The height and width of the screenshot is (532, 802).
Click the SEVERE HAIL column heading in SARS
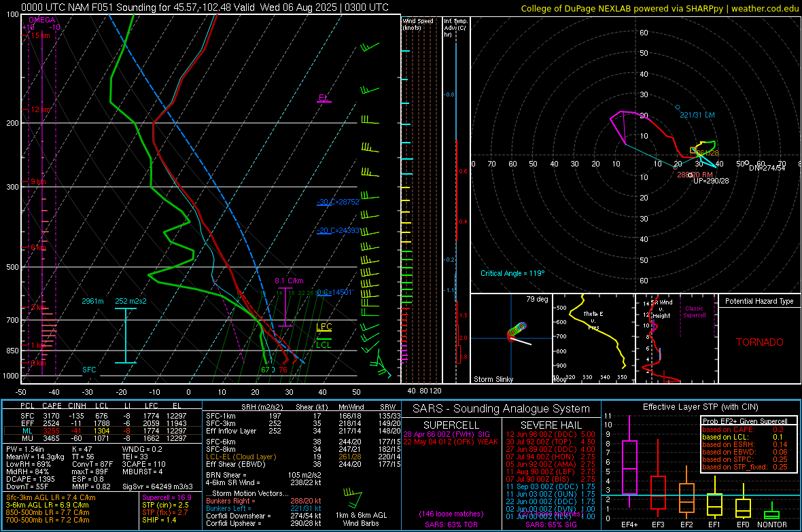(551, 425)
